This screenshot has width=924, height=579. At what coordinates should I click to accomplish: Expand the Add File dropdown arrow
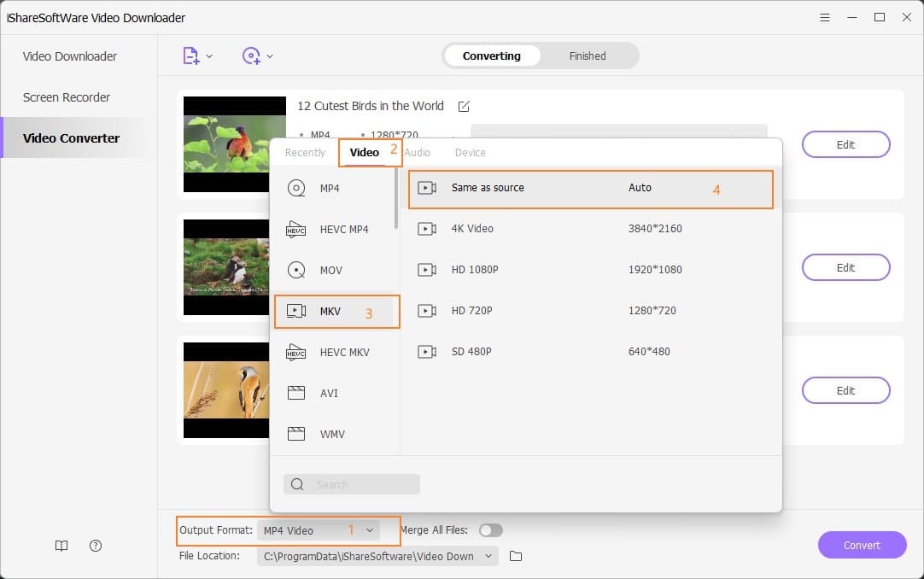pos(208,55)
